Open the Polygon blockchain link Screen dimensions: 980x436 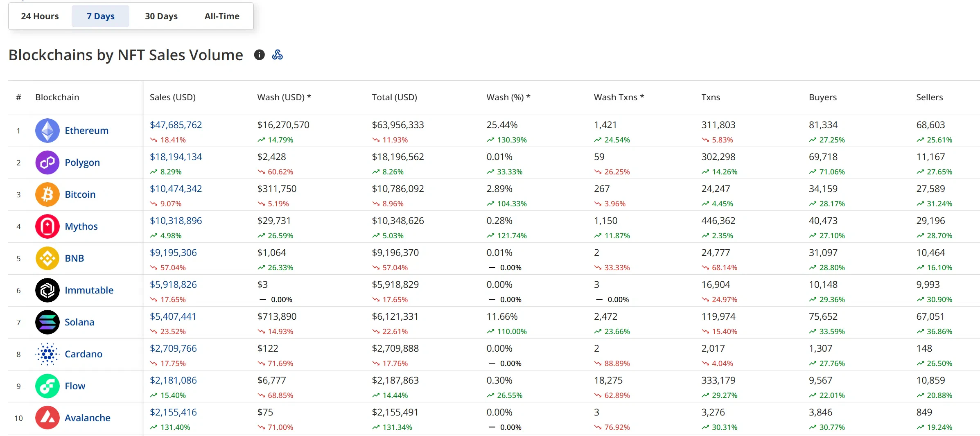click(82, 163)
